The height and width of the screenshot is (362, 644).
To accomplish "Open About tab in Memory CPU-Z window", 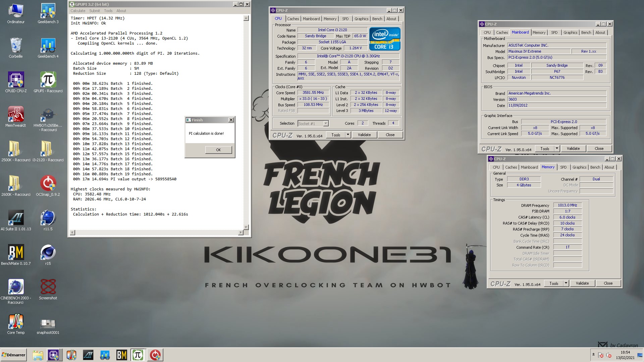I will [609, 167].
